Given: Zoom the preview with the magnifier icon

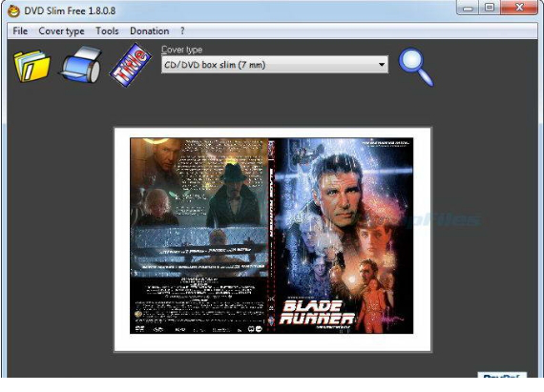Looking at the screenshot, I should click(415, 67).
